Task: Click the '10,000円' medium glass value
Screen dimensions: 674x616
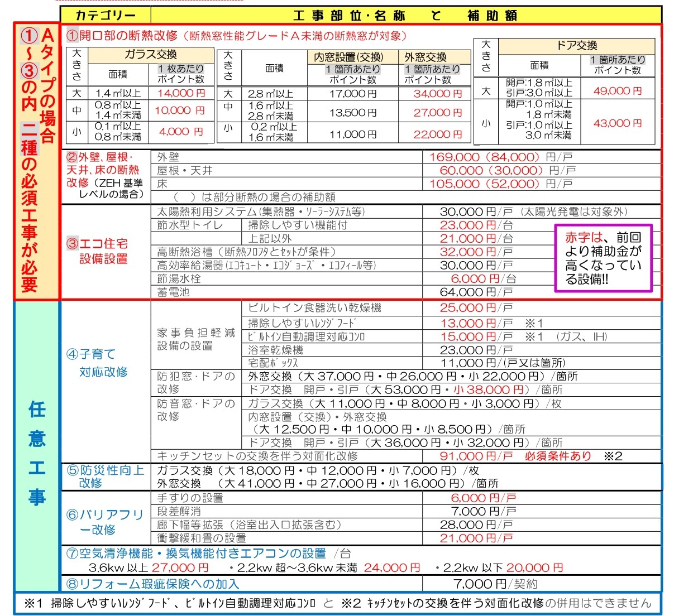Action: [x=180, y=110]
